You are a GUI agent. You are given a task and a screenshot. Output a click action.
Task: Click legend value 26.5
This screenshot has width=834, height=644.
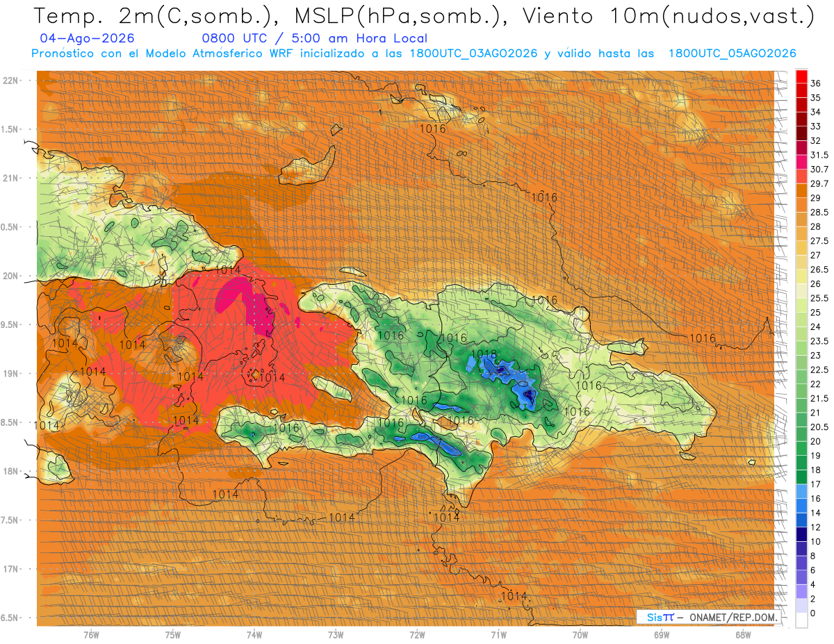(819, 270)
